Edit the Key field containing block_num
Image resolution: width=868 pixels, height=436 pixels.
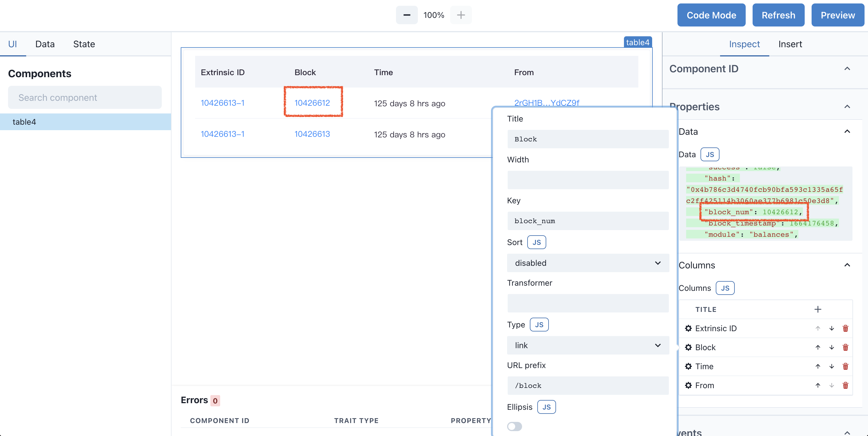(x=588, y=221)
